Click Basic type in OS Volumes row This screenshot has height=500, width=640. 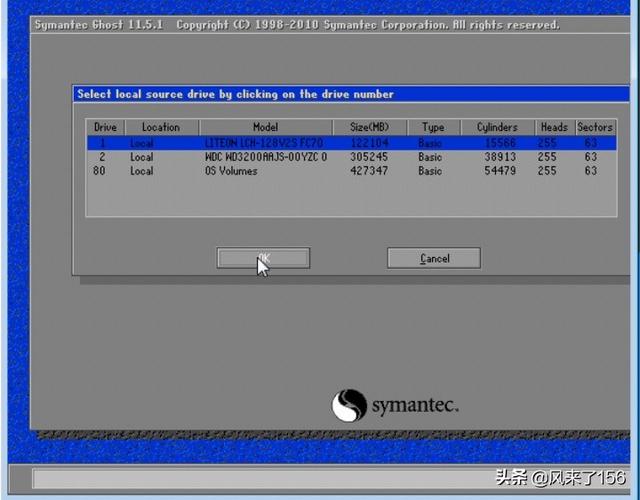coord(430,171)
